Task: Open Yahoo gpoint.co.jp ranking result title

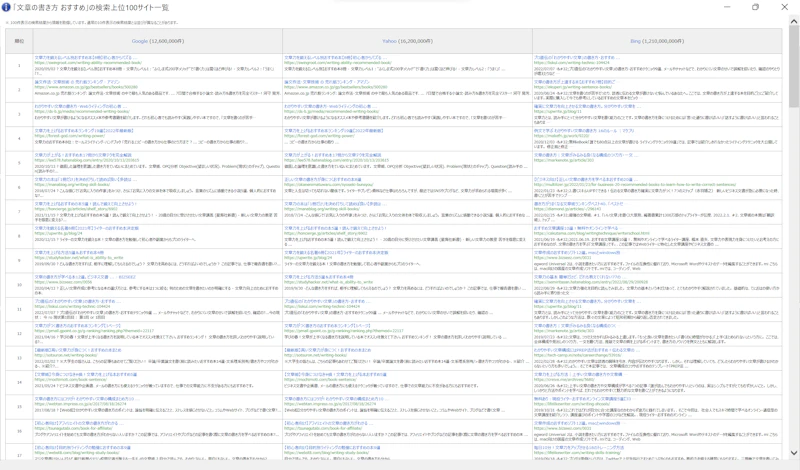Action: (x=328, y=326)
